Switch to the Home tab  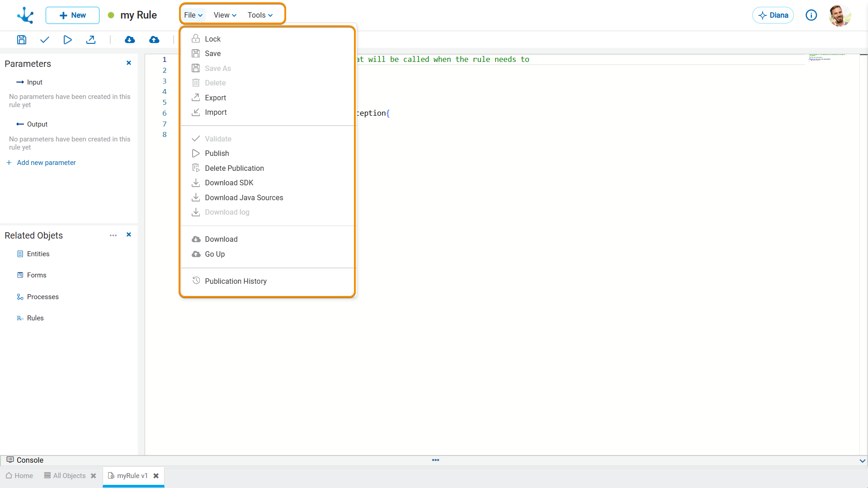pyautogui.click(x=19, y=476)
